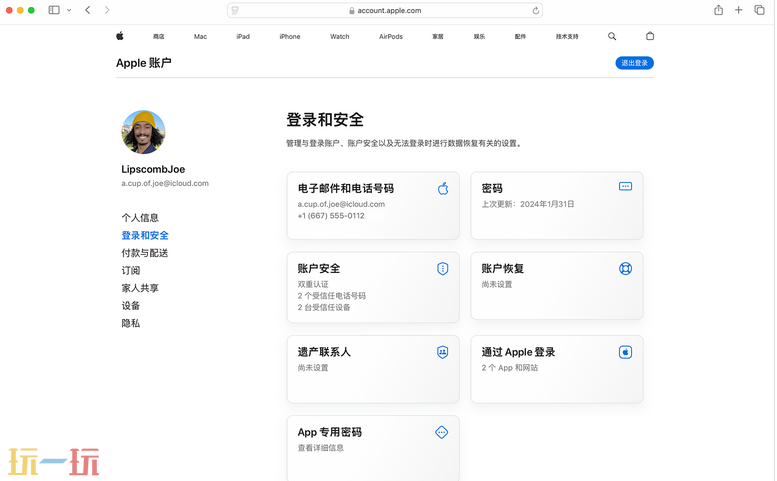Select 登录和安全 in the sidebar
Viewport: 777px width, 481px height.
pyautogui.click(x=145, y=235)
